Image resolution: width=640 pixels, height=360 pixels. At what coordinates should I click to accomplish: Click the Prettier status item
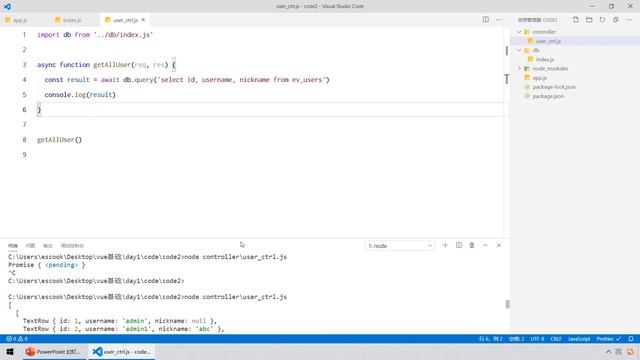coord(609,339)
